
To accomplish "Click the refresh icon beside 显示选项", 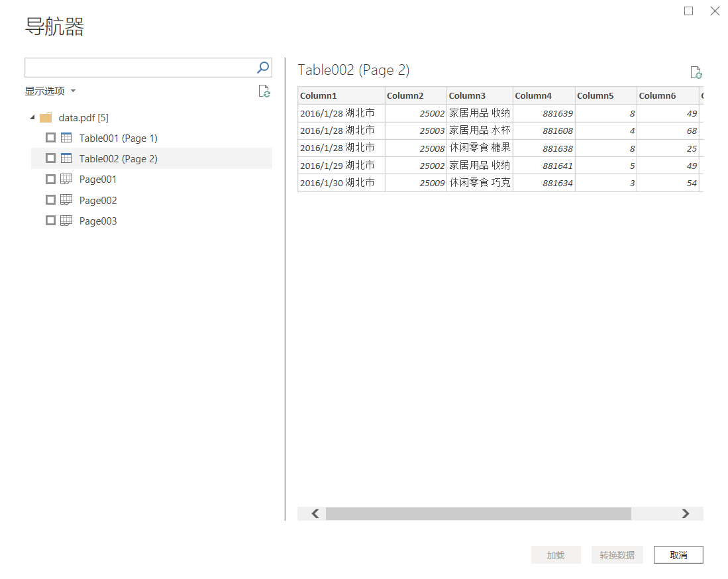I will pyautogui.click(x=264, y=91).
